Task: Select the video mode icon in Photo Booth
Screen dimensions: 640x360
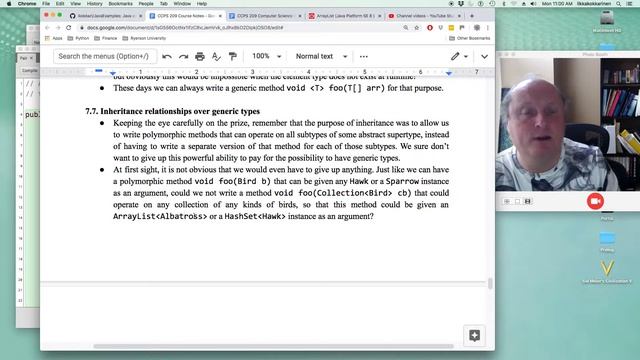Action: pos(528,201)
